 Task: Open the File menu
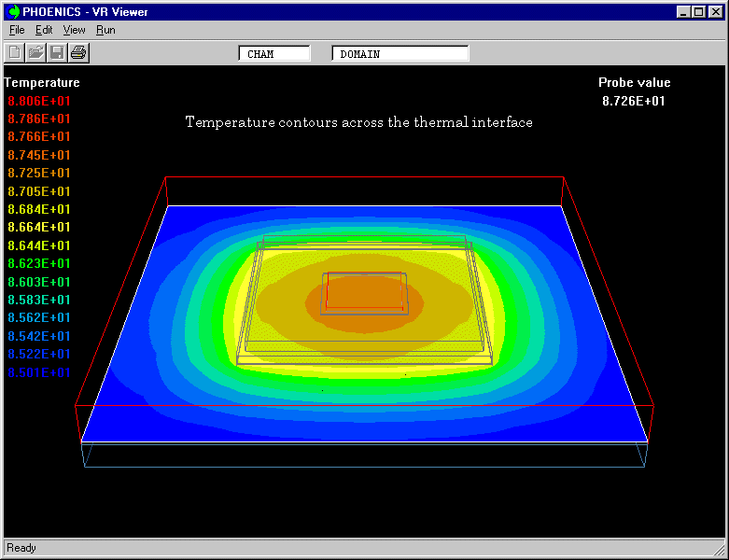point(17,30)
